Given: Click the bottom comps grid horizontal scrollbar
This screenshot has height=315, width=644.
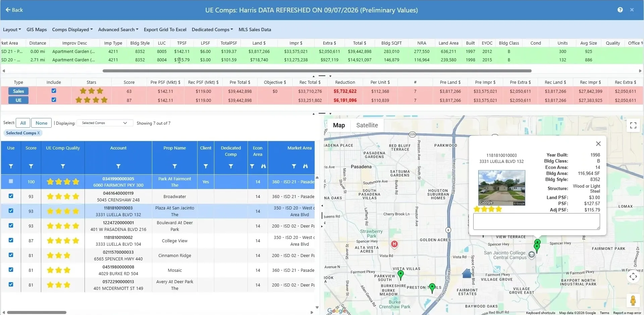Looking at the screenshot, I should tap(37, 312).
